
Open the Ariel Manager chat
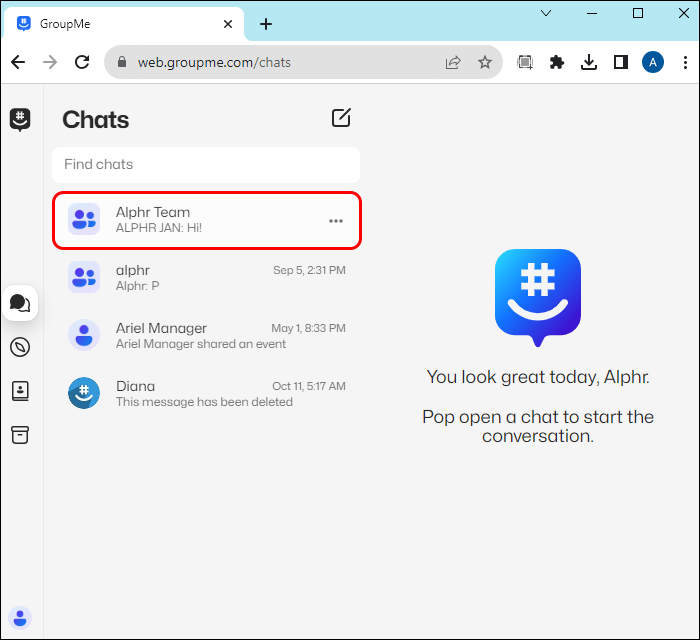pyautogui.click(x=207, y=336)
